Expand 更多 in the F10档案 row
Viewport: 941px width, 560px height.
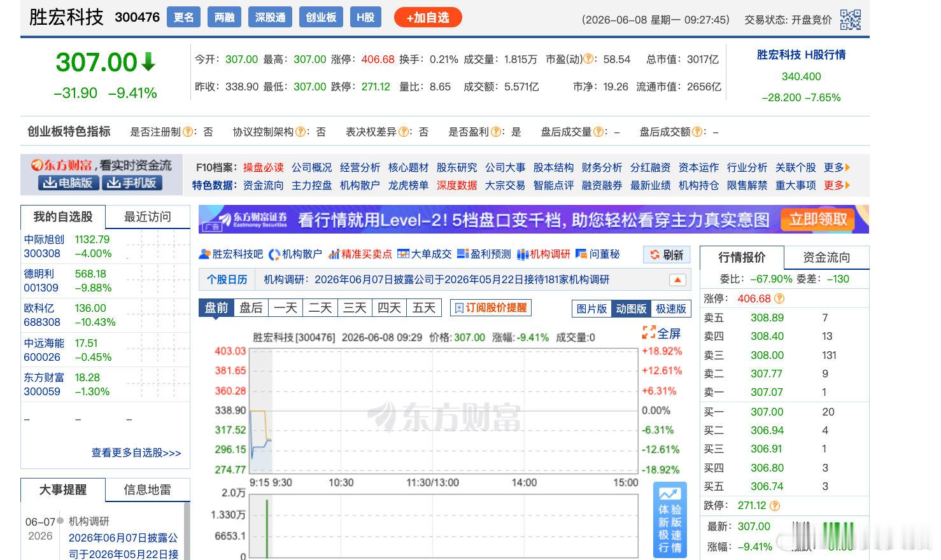[x=837, y=167]
